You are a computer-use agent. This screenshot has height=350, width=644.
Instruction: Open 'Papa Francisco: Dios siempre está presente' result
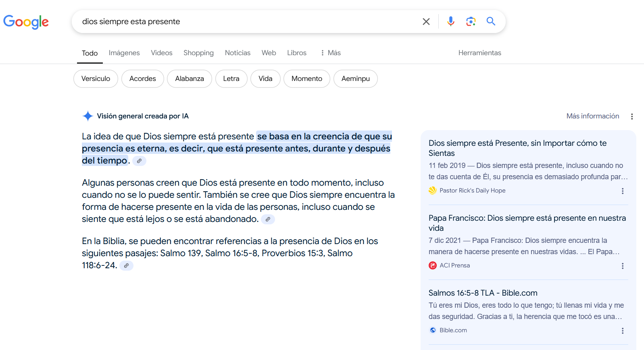(527, 223)
